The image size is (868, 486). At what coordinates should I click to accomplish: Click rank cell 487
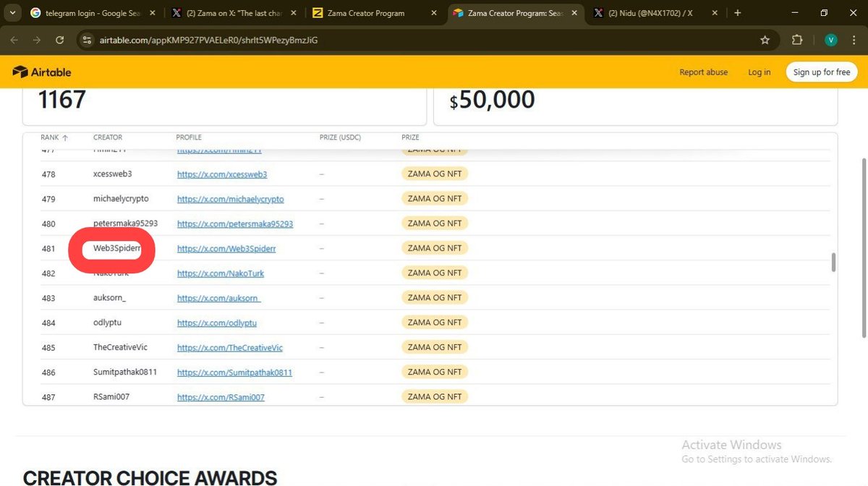[48, 397]
